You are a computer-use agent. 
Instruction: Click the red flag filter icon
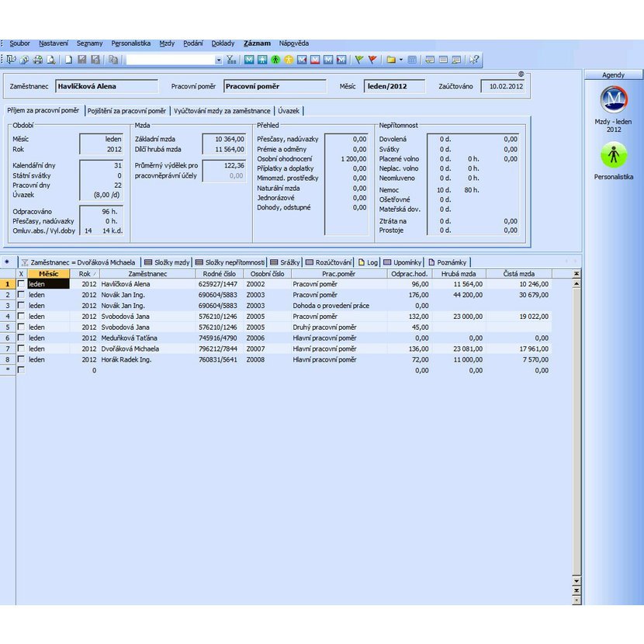372,60
